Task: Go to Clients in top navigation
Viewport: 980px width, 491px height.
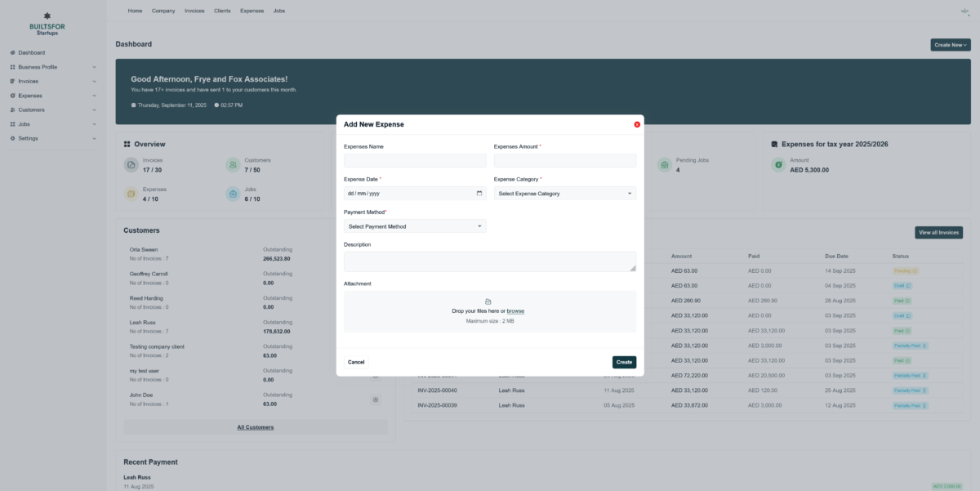Action: click(221, 11)
